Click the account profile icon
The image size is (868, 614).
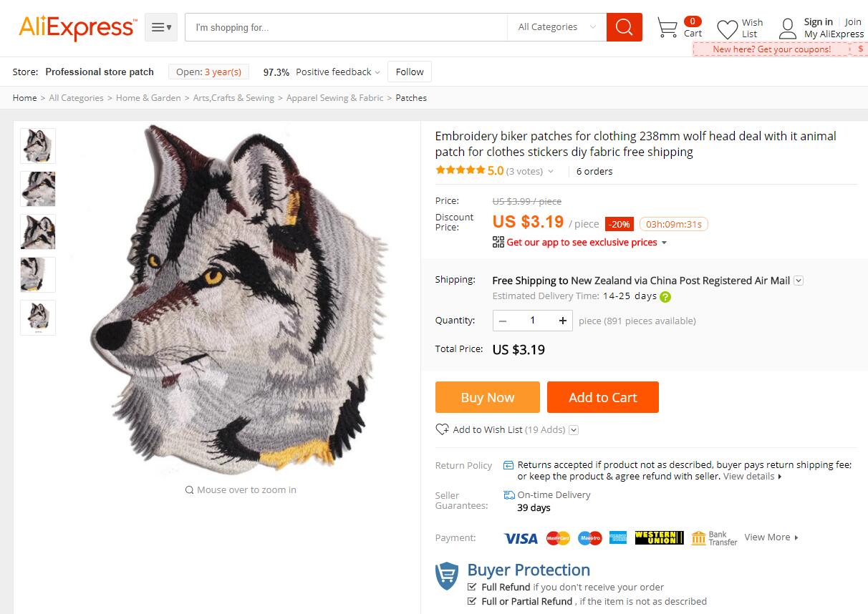[x=787, y=29]
